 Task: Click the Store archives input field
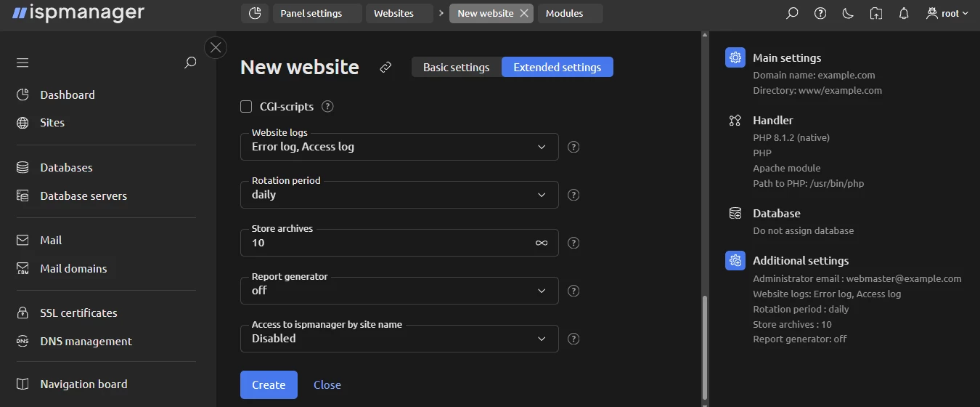tap(399, 243)
